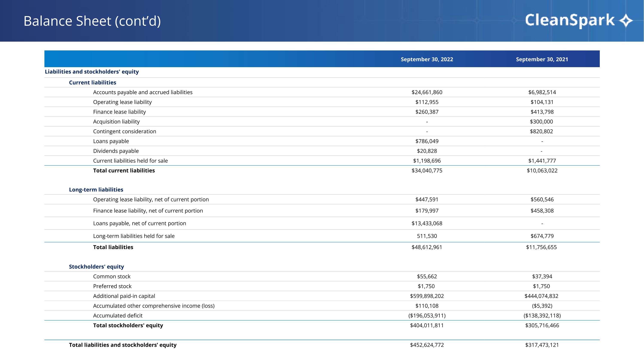644x362 pixels.
Task: Click the Current liabilities section heading
Action: coord(93,82)
